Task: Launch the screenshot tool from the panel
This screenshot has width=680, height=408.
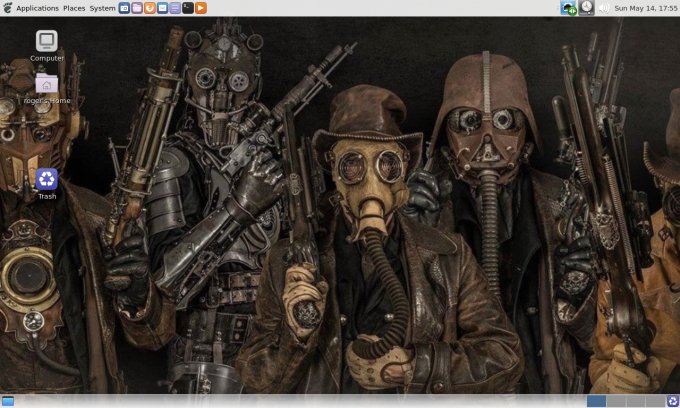Action: [124, 8]
